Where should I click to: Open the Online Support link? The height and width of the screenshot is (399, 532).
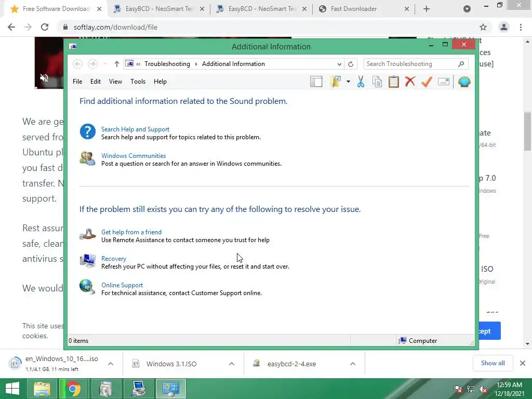click(122, 285)
